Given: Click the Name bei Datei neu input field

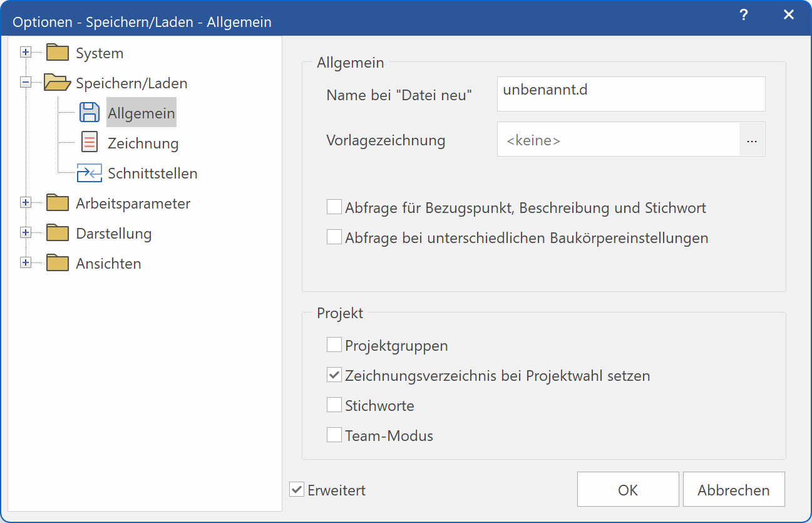Looking at the screenshot, I should (630, 93).
